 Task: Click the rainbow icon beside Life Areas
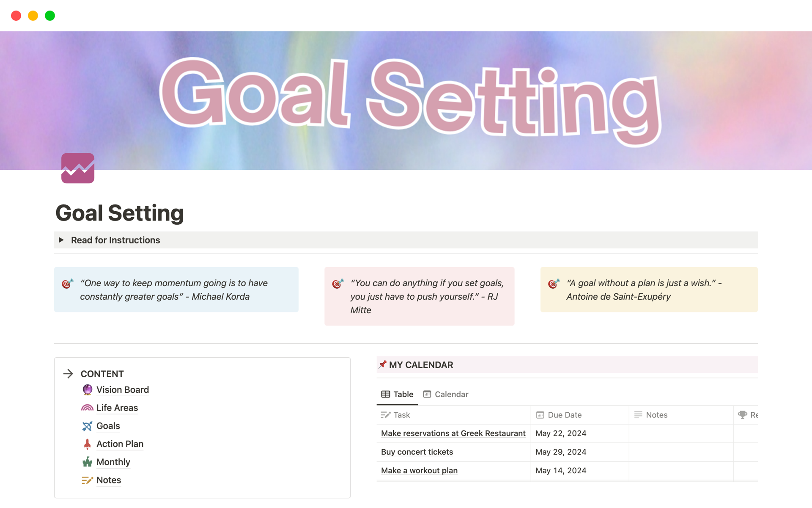click(87, 408)
